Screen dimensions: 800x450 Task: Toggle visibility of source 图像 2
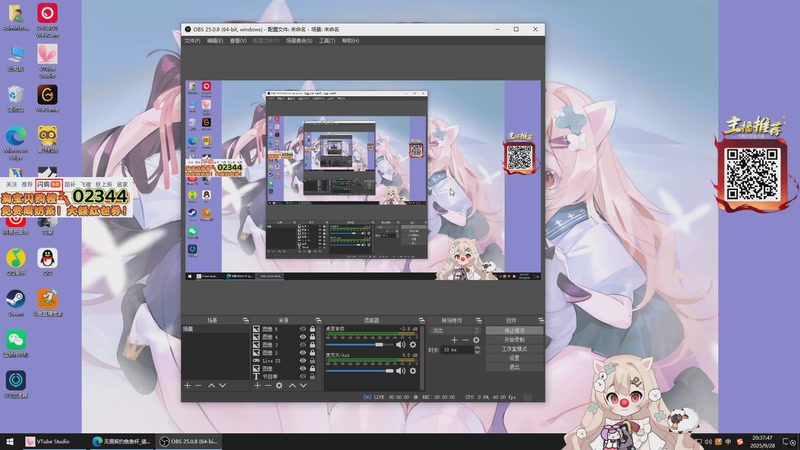click(303, 353)
